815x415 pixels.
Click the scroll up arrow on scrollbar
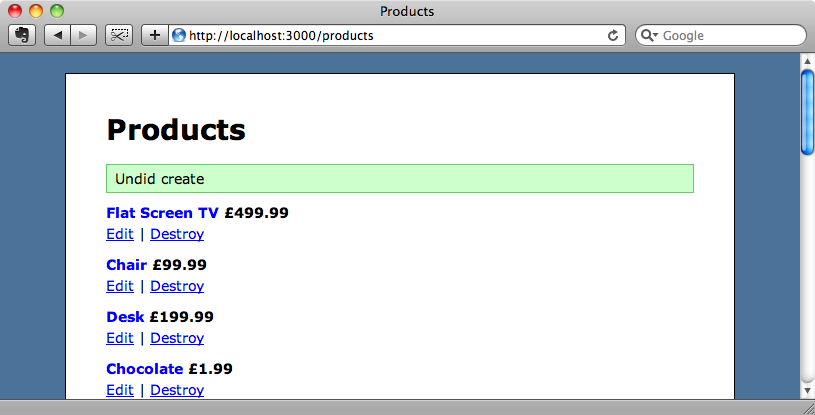[x=807, y=61]
